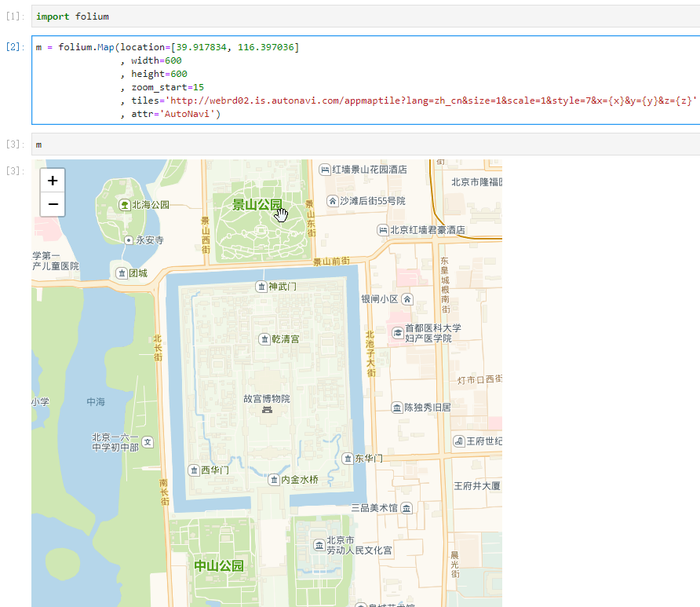Viewport: 700px width, 607px height.
Task: Click the icon for 王府世纪
Action: (x=459, y=441)
